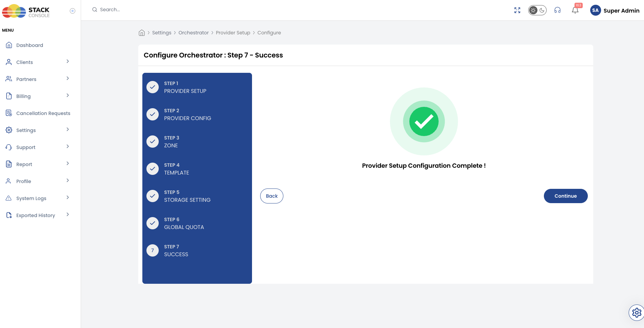Click the System Logs warning icon

tap(9, 198)
